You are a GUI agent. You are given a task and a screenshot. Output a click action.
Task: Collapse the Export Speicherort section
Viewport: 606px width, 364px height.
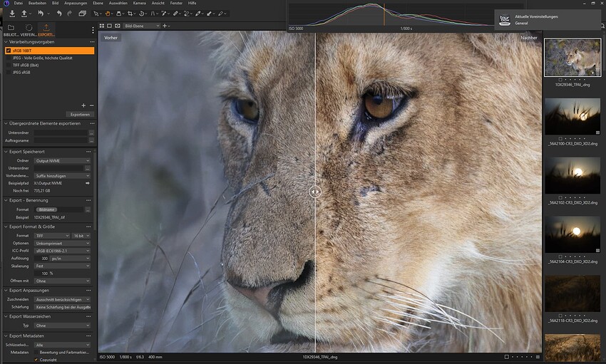click(6, 152)
